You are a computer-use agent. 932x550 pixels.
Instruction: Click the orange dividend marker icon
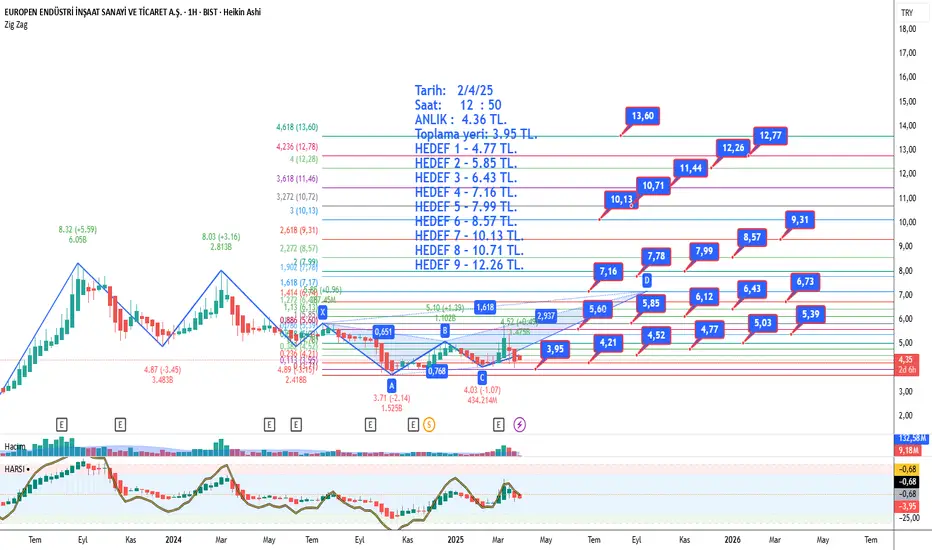tap(429, 425)
